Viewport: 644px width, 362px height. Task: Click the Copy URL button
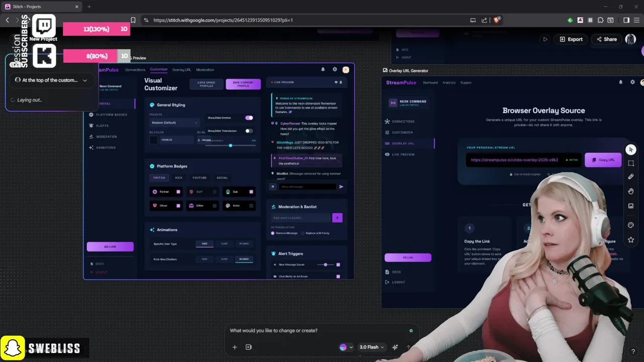click(x=603, y=160)
